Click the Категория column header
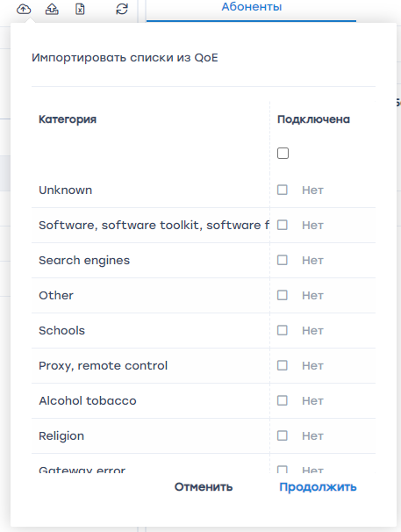This screenshot has width=401, height=532. pyautogui.click(x=68, y=119)
